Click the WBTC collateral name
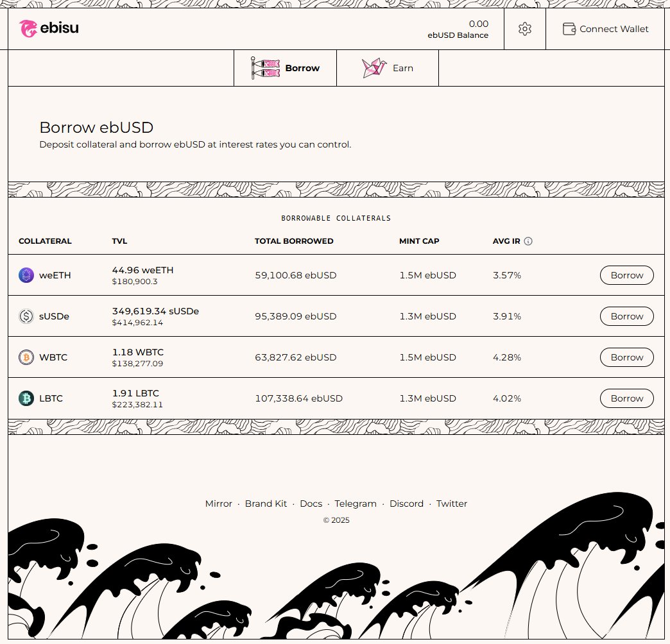 pyautogui.click(x=53, y=357)
